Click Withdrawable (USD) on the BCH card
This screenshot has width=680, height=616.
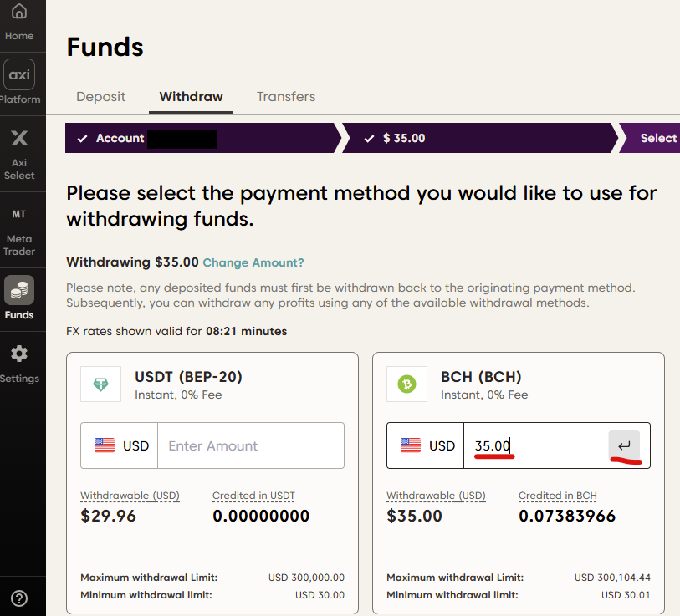pos(436,495)
